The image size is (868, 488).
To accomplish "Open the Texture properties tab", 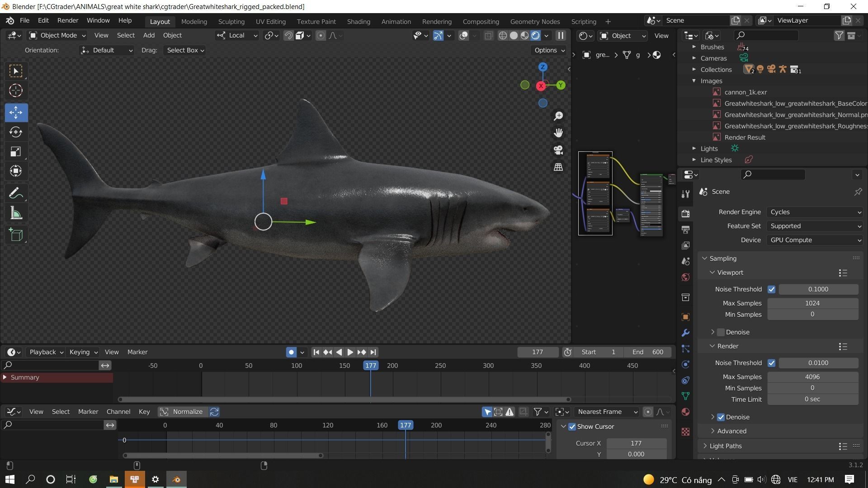I will tap(685, 432).
